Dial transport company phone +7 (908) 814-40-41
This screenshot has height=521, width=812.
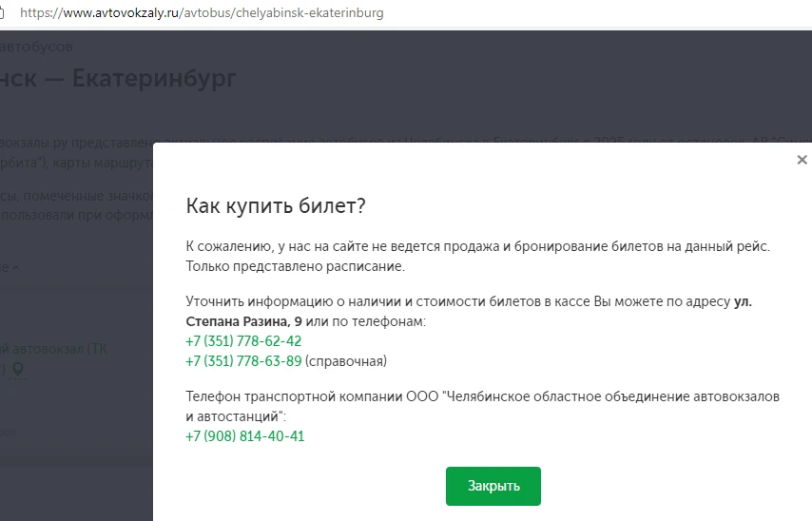pyautogui.click(x=245, y=436)
